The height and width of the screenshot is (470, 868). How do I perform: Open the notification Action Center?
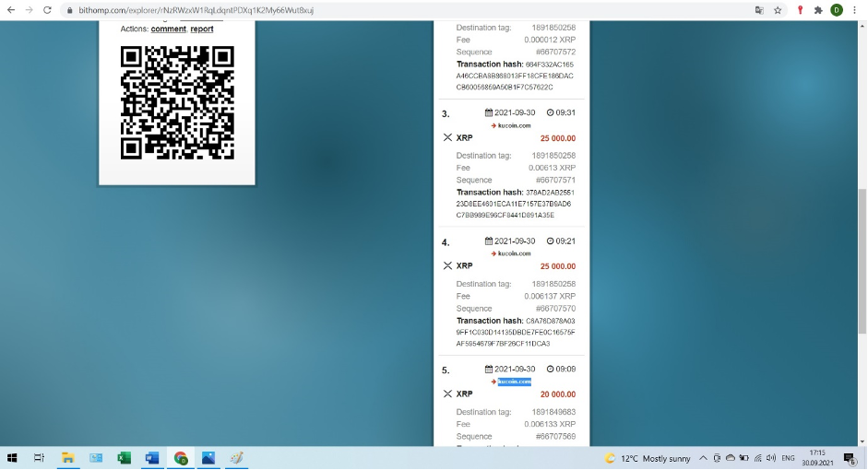(x=850, y=458)
